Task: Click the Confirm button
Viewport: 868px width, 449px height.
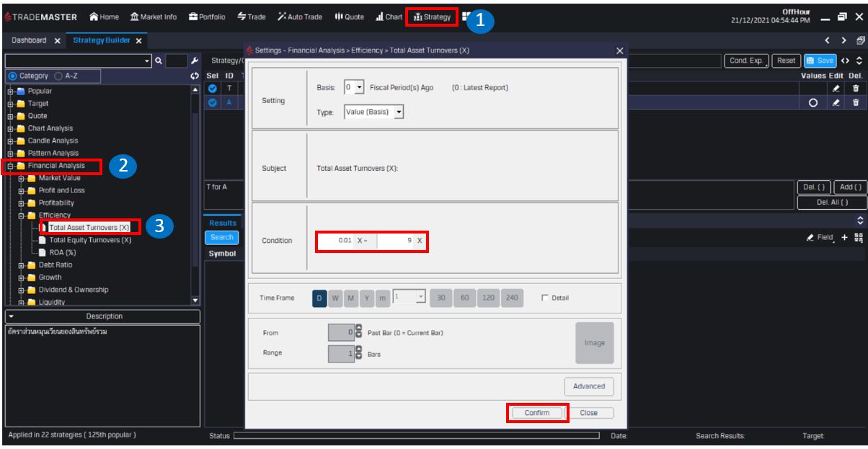Action: (537, 413)
